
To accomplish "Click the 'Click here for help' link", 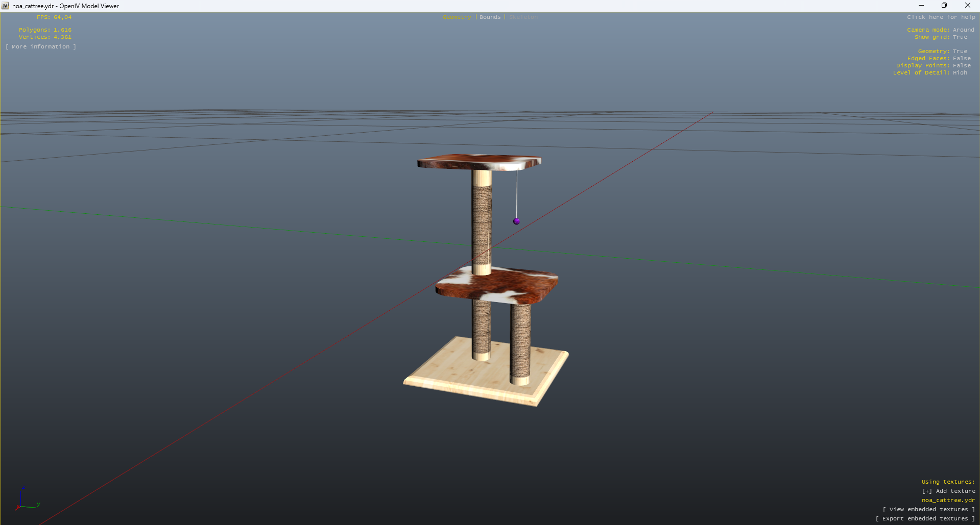I will click(x=941, y=17).
